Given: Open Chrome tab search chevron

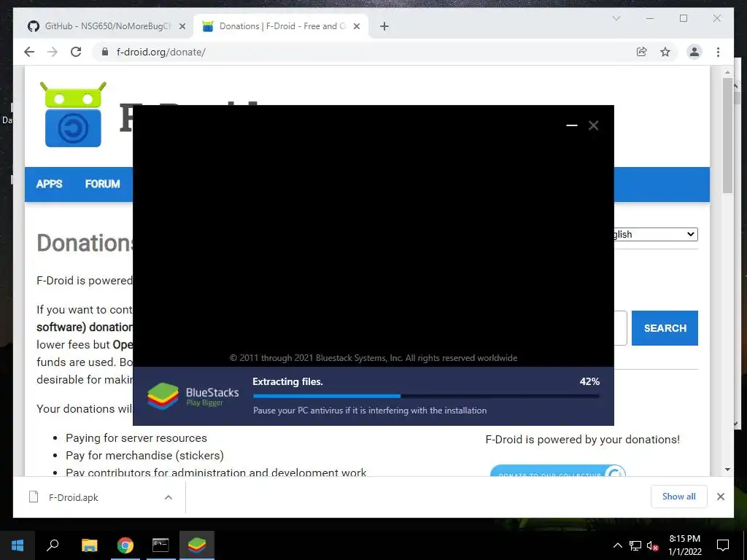Looking at the screenshot, I should [x=616, y=18].
